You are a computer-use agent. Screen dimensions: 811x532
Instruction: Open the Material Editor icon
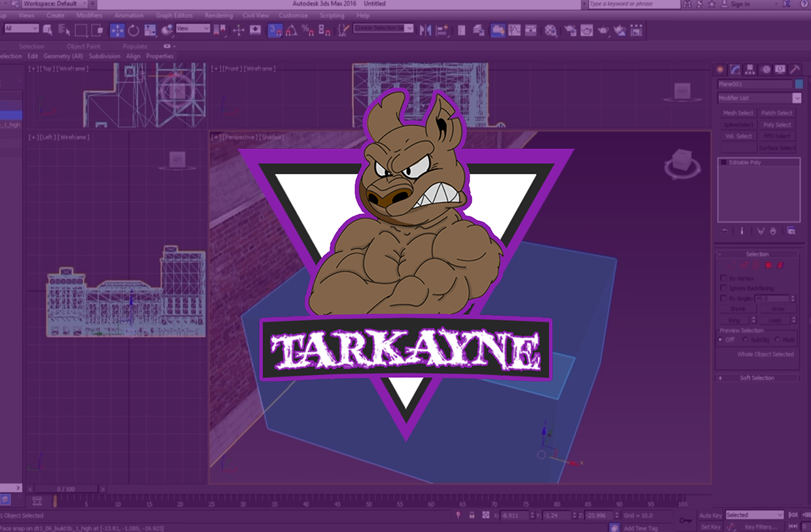[551, 30]
